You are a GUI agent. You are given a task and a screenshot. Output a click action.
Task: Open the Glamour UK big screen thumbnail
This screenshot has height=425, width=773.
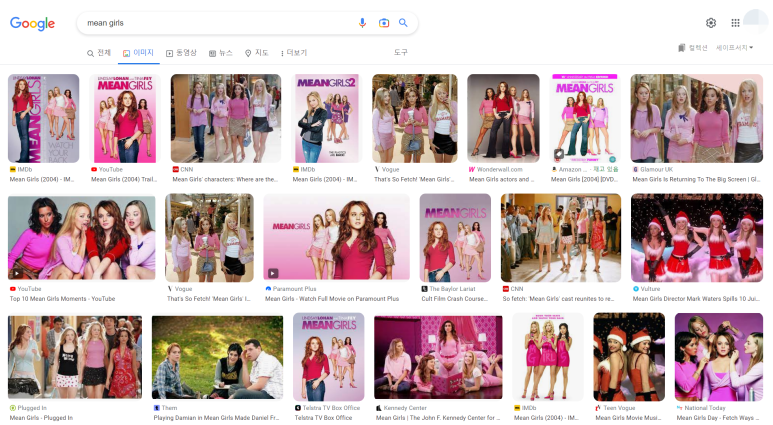[697, 118]
